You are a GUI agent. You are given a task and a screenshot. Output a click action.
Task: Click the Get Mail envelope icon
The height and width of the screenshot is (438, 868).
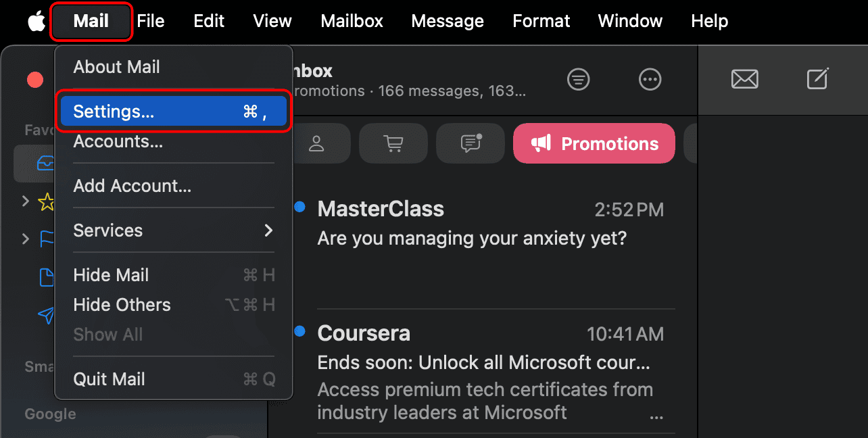pos(744,80)
